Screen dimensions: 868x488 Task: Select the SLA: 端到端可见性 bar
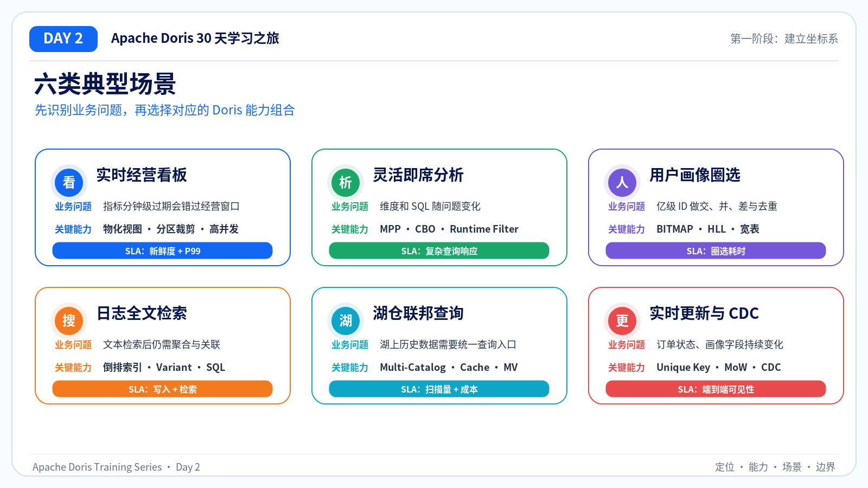point(716,389)
